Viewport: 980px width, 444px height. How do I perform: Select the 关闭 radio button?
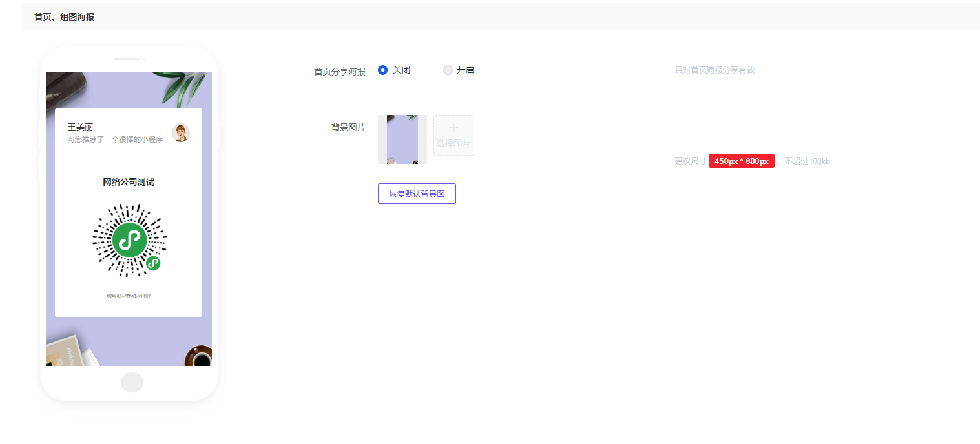point(382,70)
